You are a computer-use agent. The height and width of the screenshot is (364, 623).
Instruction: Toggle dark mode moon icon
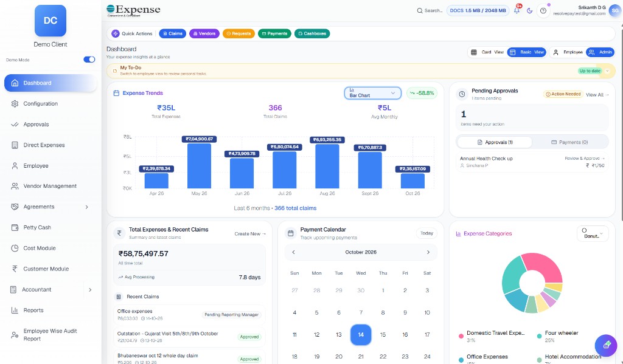tap(530, 11)
